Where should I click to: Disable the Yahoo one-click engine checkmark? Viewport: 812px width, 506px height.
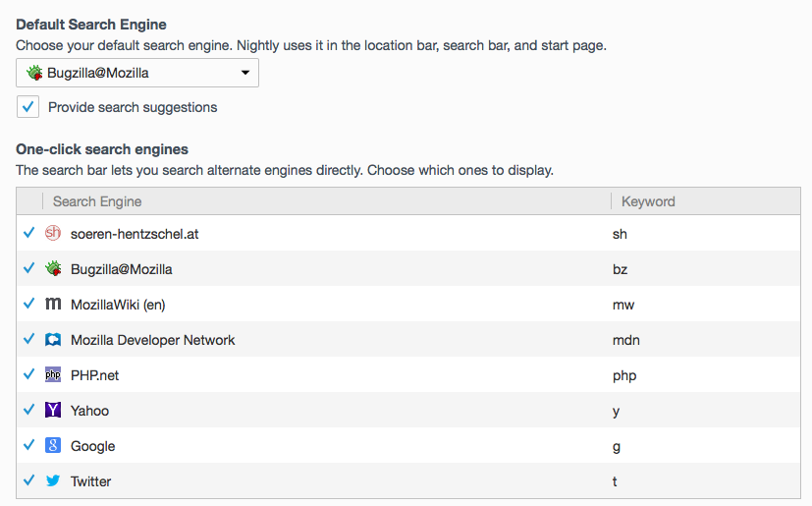[x=28, y=411]
